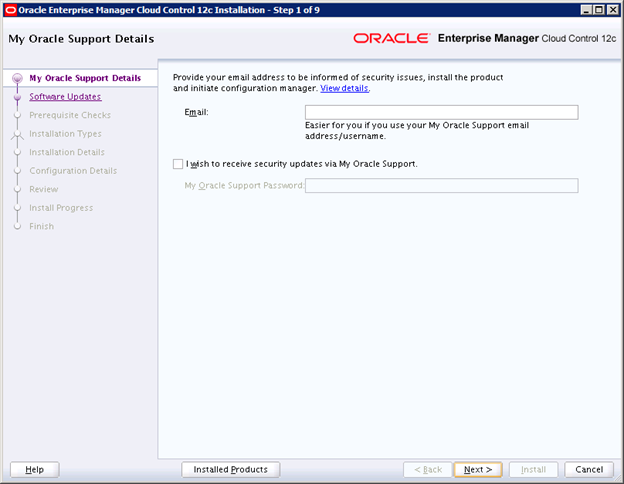The width and height of the screenshot is (624, 484).
Task: Click the Email label text
Action: pos(196,112)
